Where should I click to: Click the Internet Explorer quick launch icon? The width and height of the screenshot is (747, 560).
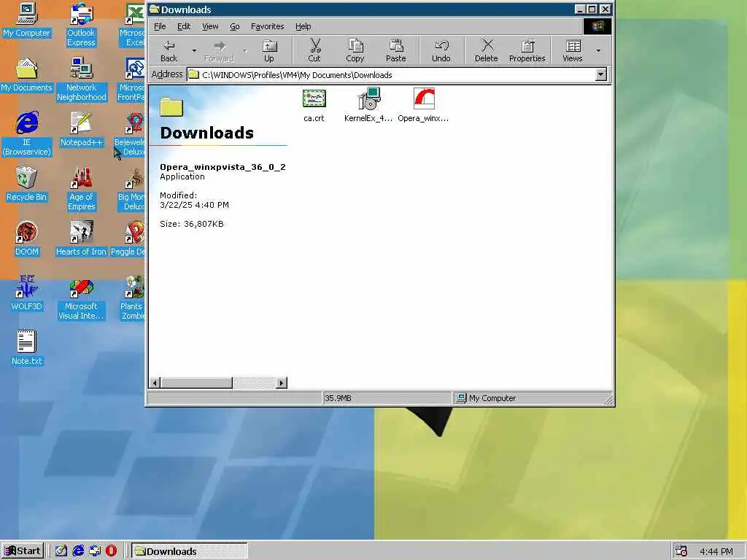pos(78,551)
